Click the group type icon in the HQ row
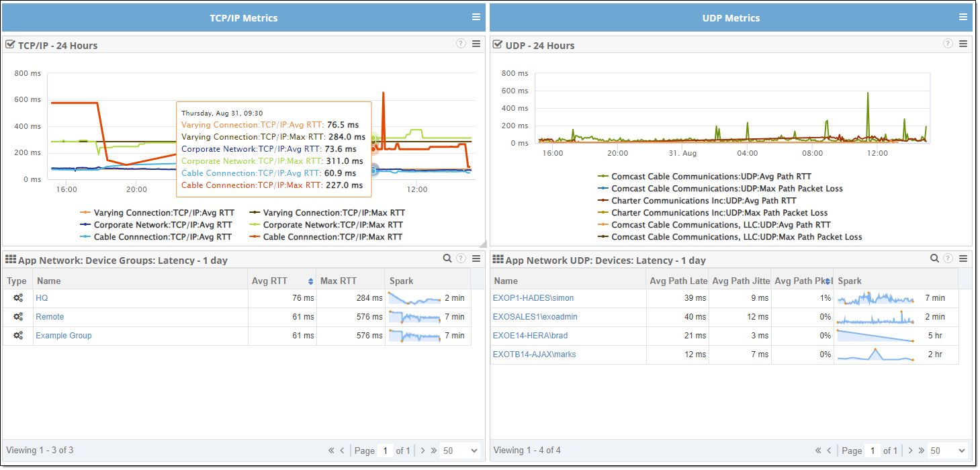The image size is (980, 470). click(x=18, y=298)
